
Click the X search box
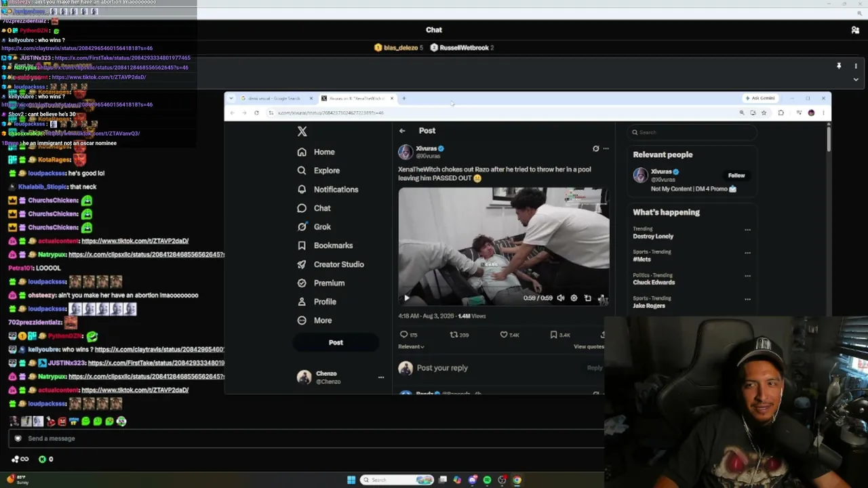coord(692,133)
